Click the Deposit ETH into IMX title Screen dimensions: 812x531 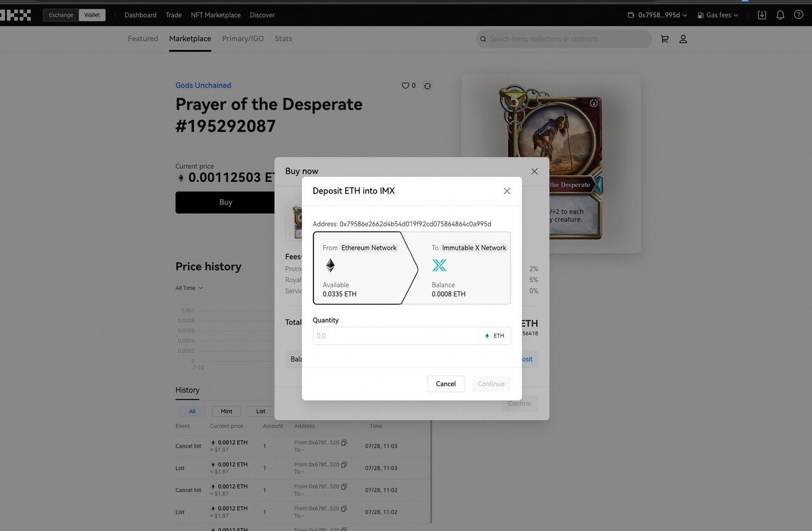(353, 191)
